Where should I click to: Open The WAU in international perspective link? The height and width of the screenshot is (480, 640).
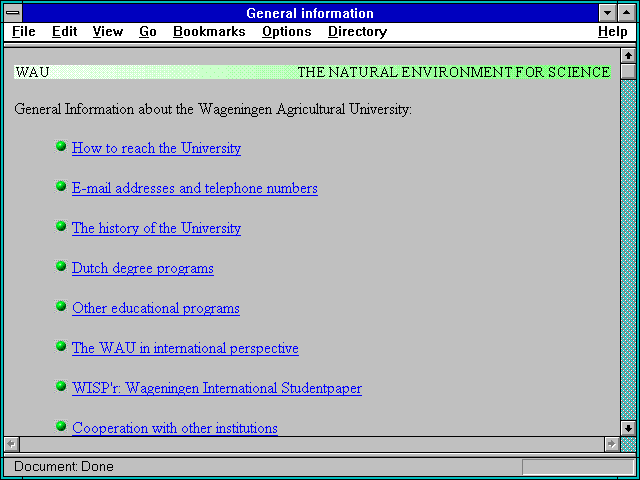[185, 348]
